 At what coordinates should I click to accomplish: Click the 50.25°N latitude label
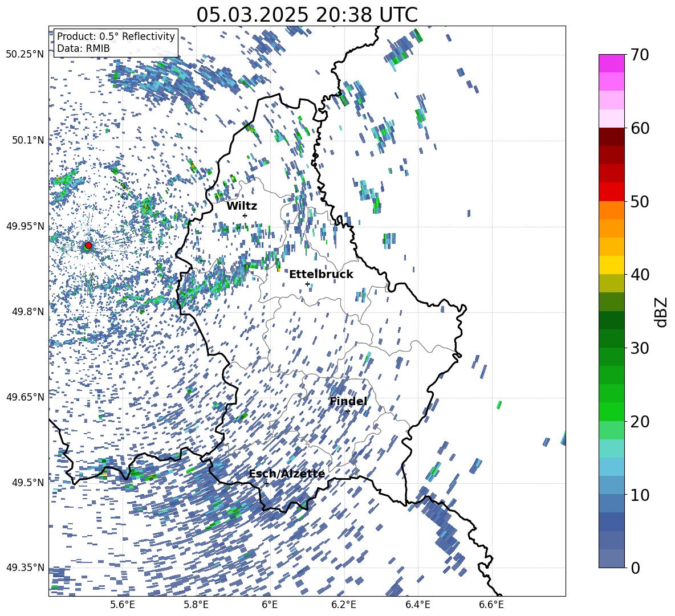tap(25, 54)
